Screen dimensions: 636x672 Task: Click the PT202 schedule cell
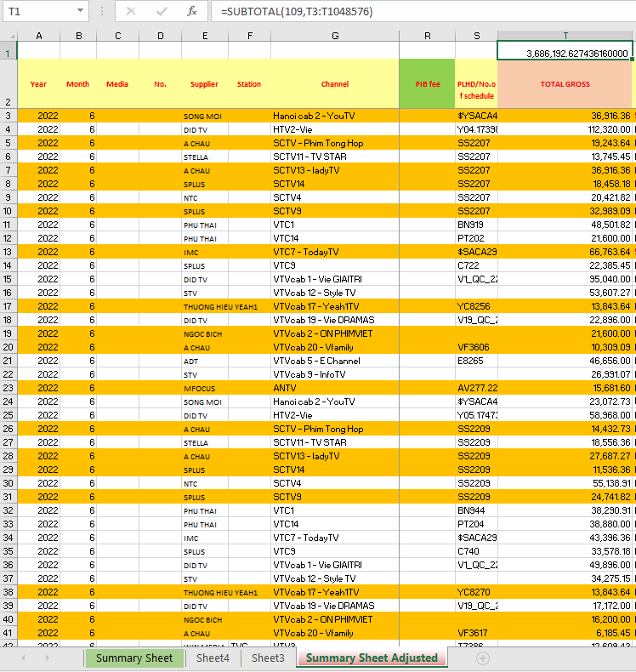tap(476, 238)
